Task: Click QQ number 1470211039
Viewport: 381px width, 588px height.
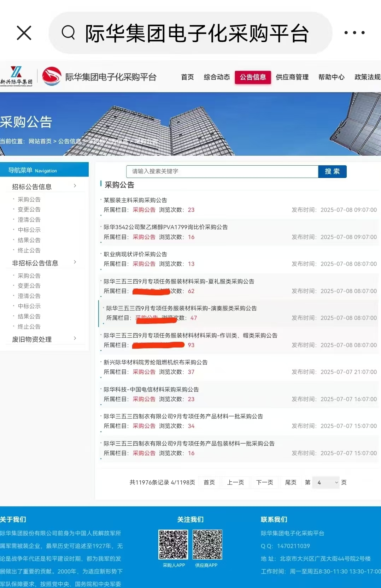Action: pyautogui.click(x=293, y=546)
